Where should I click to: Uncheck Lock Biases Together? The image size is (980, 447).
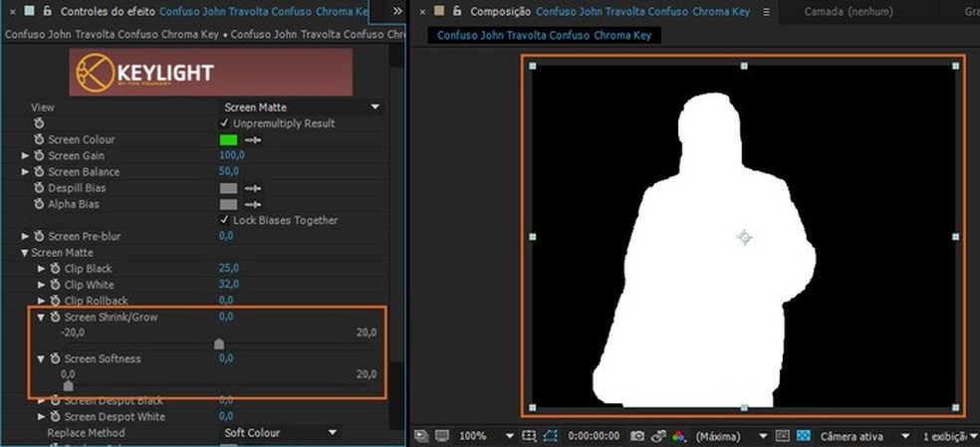[x=224, y=220]
